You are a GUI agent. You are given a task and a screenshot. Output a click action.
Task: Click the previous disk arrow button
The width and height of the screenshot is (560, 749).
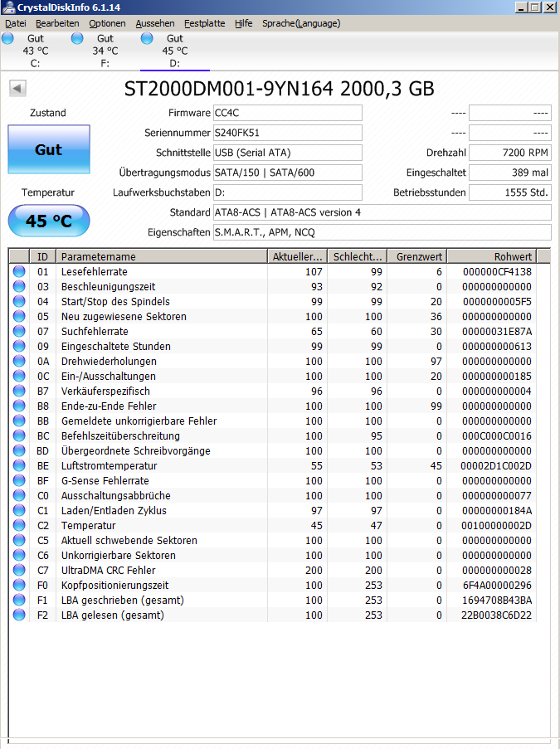click(17, 89)
